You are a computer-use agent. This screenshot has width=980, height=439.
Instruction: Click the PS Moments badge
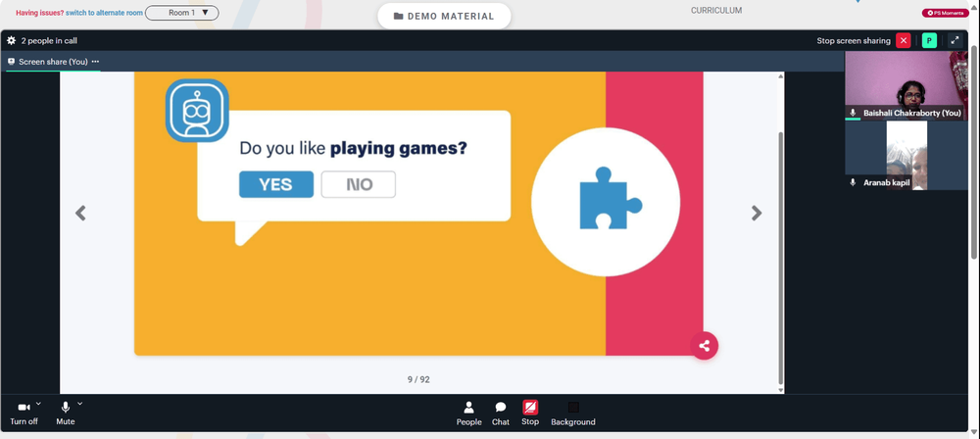[x=945, y=13]
